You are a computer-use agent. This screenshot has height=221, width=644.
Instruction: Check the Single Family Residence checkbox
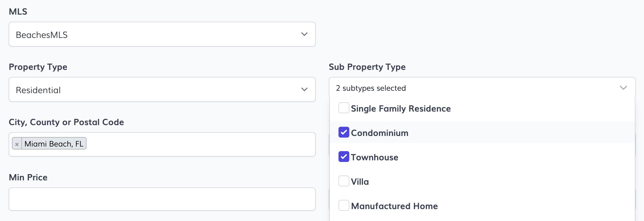click(344, 108)
